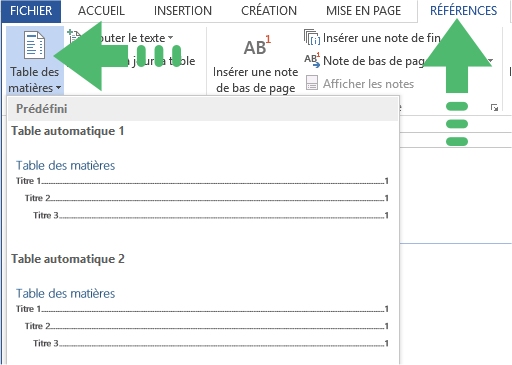Image resolution: width=512 pixels, height=365 pixels.
Task: Open the MISE EN PAGE tab
Action: coord(363,11)
